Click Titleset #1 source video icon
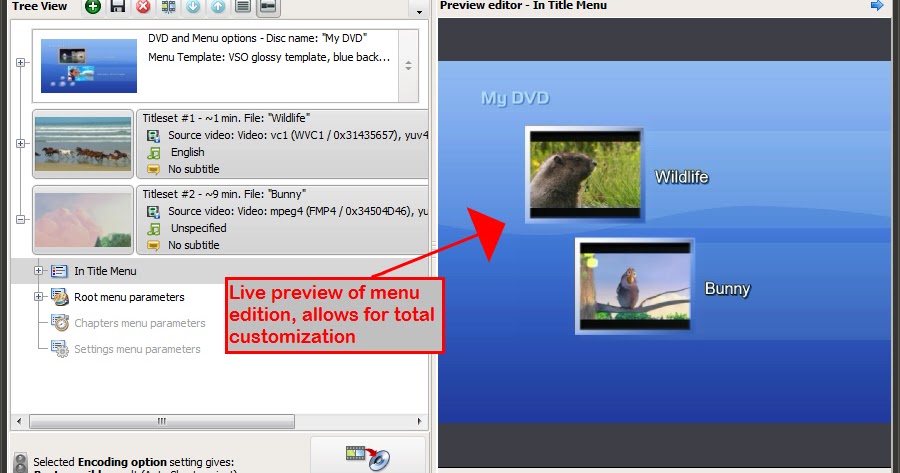The height and width of the screenshot is (473, 900). [x=153, y=135]
